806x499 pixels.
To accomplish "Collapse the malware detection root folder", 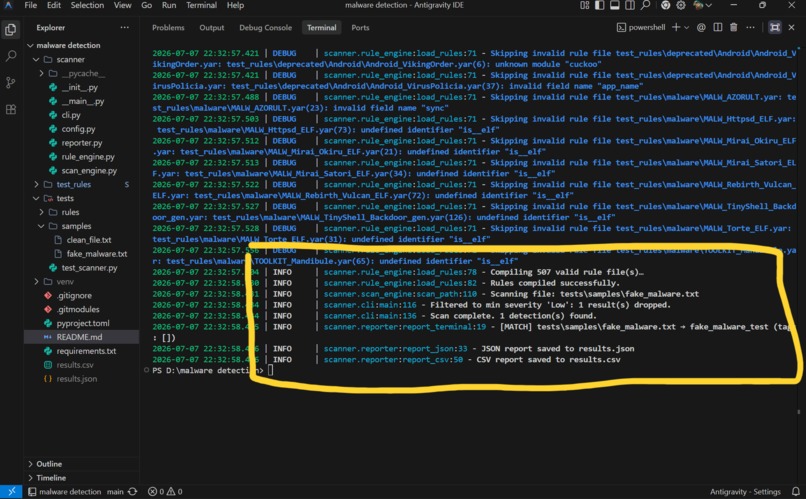I will 30,45.
